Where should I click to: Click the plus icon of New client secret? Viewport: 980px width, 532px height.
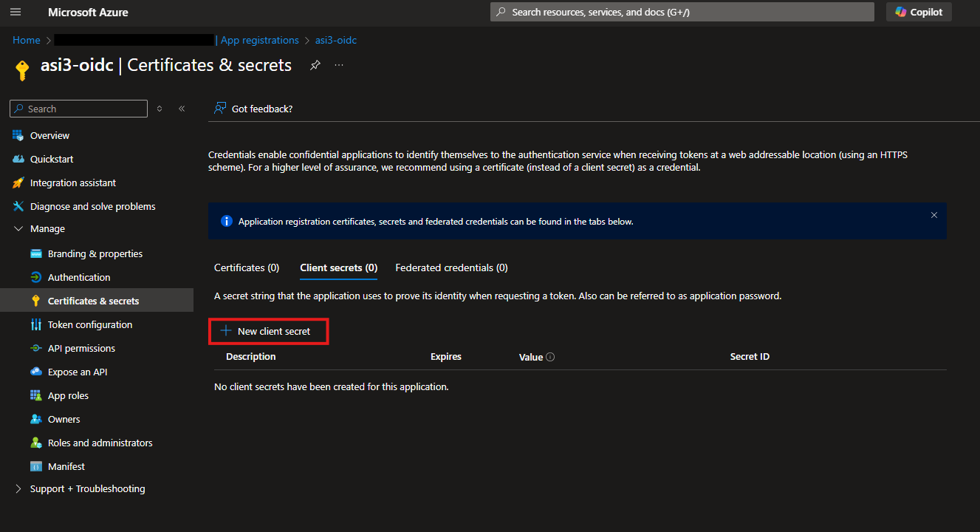pos(226,331)
